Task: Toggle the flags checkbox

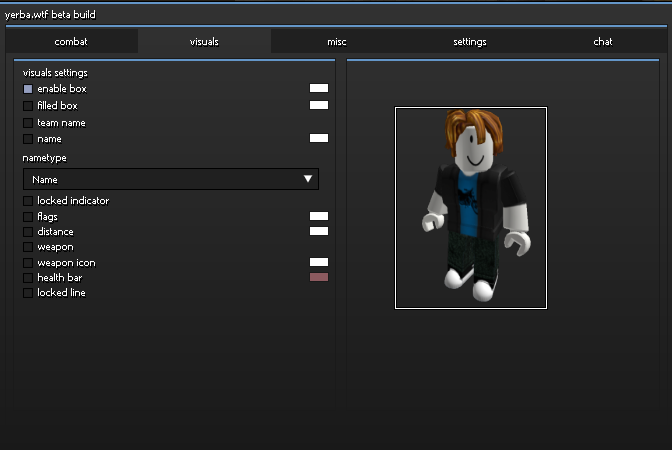Action: 28,216
